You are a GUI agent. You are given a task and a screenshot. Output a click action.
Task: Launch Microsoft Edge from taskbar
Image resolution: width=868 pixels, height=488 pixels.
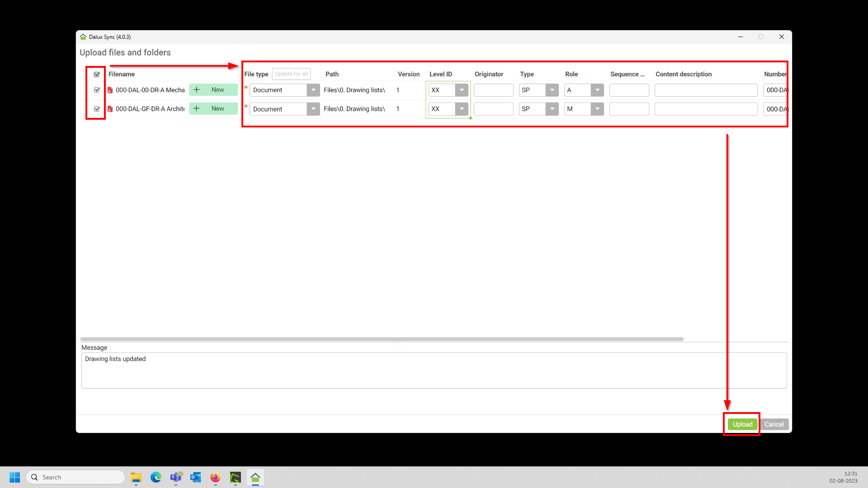click(156, 477)
